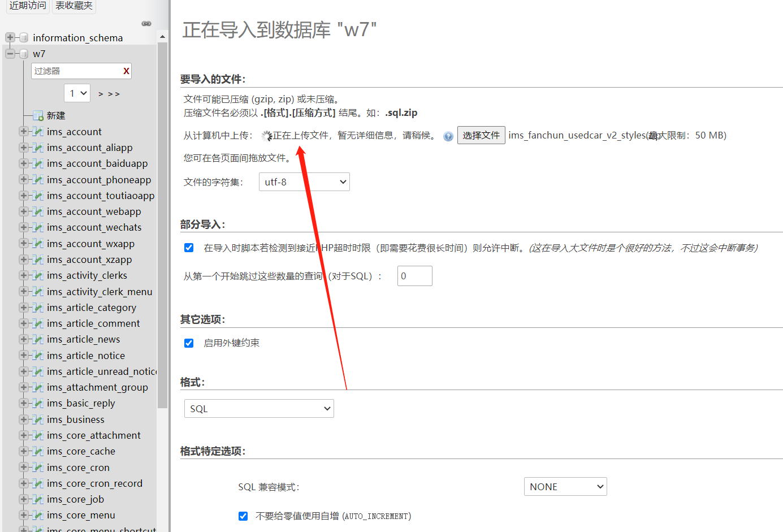Click the database icon for information_schema
The width and height of the screenshot is (783, 532).
pos(24,38)
